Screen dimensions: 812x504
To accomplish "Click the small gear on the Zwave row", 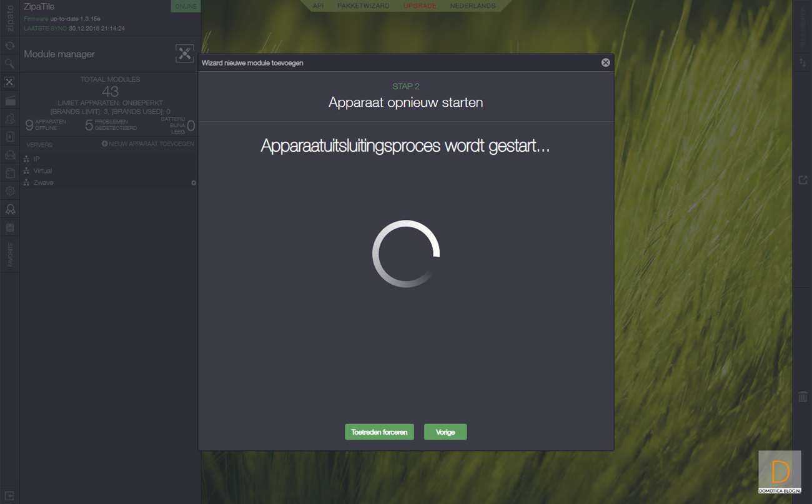I will (194, 183).
